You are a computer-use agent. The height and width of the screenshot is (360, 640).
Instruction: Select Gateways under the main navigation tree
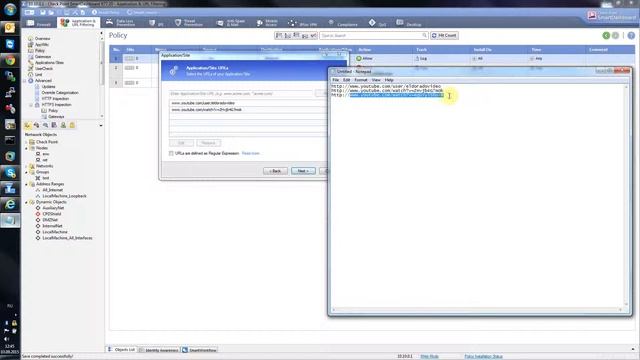coord(40,57)
